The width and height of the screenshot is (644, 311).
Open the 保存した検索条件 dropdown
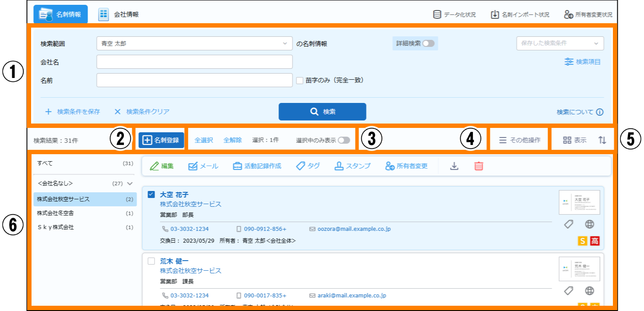click(x=560, y=43)
